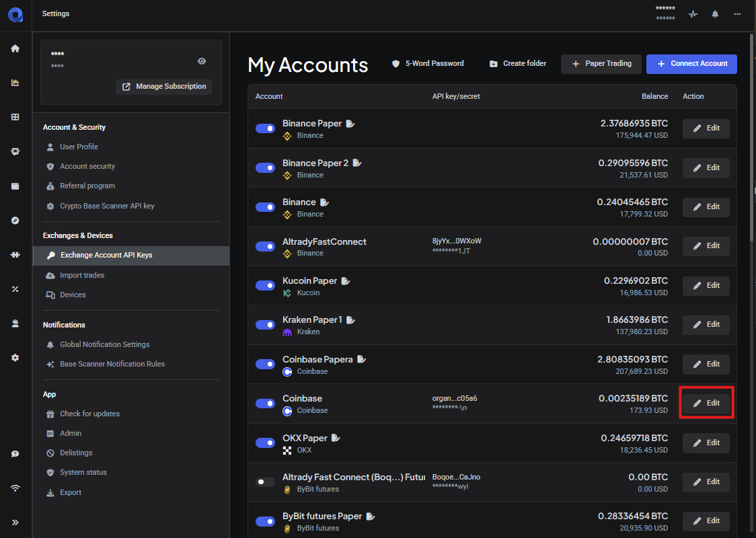756x538 pixels.
Task: Check the Wi-Fi connection status icon
Action: pyautogui.click(x=15, y=488)
